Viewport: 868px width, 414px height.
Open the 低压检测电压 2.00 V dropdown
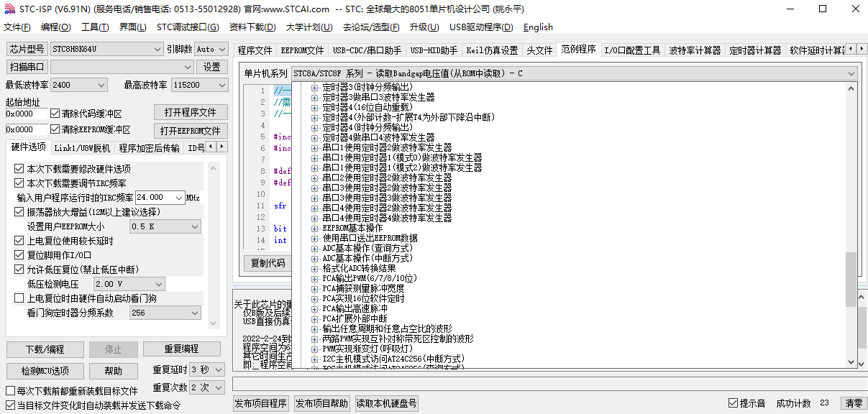[129, 284]
